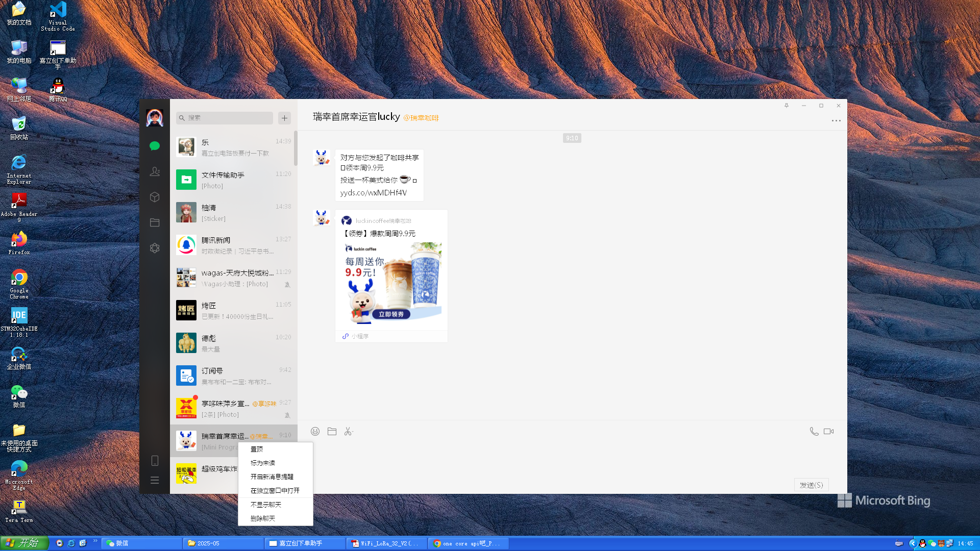Open the 订阅号 subscriptions entry

point(233,375)
